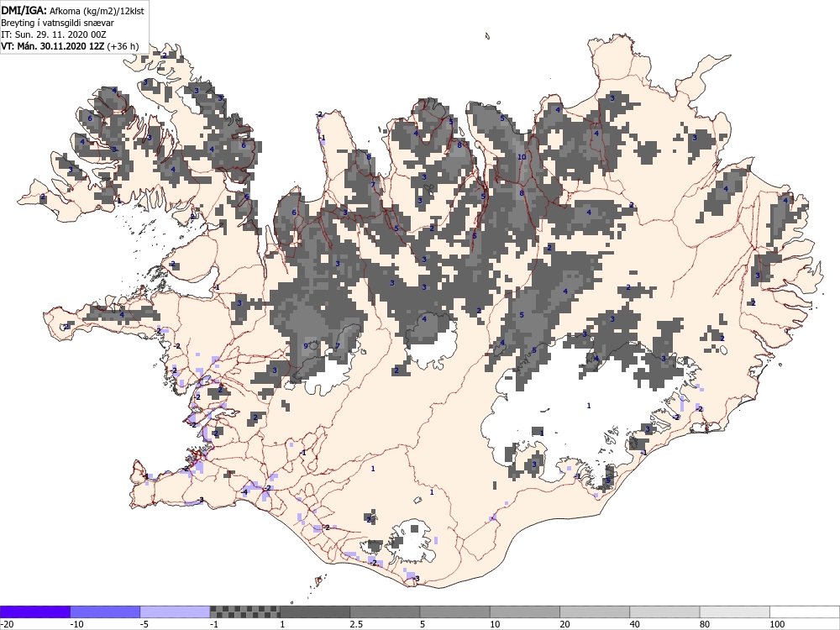Click the '(+36 h)' forecast offset text

[123, 46]
